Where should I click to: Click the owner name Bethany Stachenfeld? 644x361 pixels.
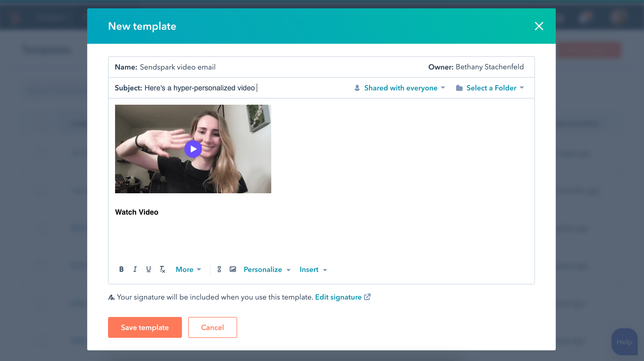tap(490, 67)
